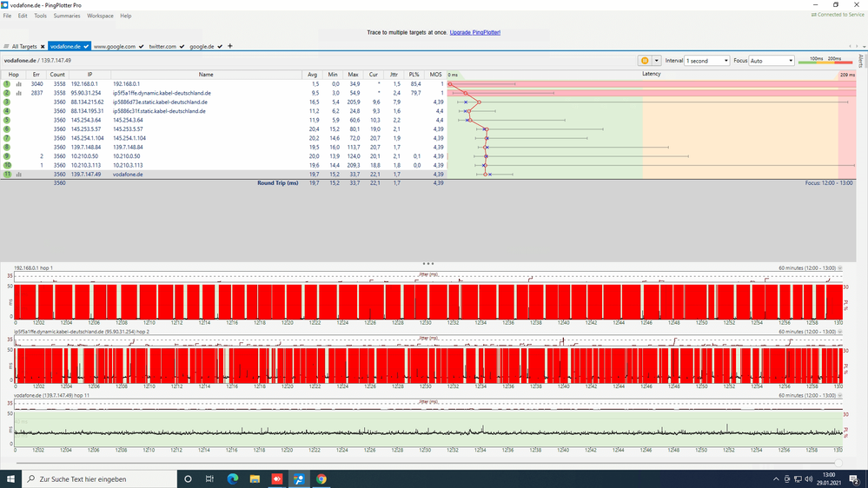Sort by the Avg column header
Viewport: 868px width, 488px height.
(312, 75)
